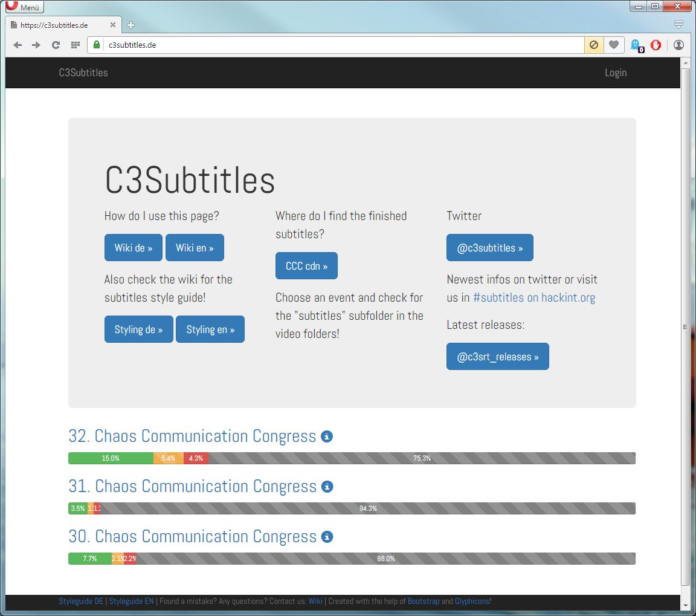Open the Opera Menü button
Screen dimensions: 696x616
pyautogui.click(x=24, y=7)
